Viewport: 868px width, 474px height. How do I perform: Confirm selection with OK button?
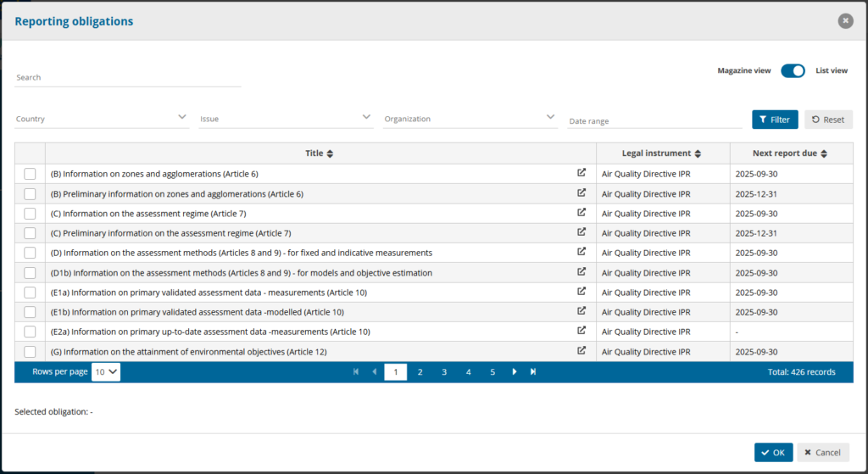point(773,453)
